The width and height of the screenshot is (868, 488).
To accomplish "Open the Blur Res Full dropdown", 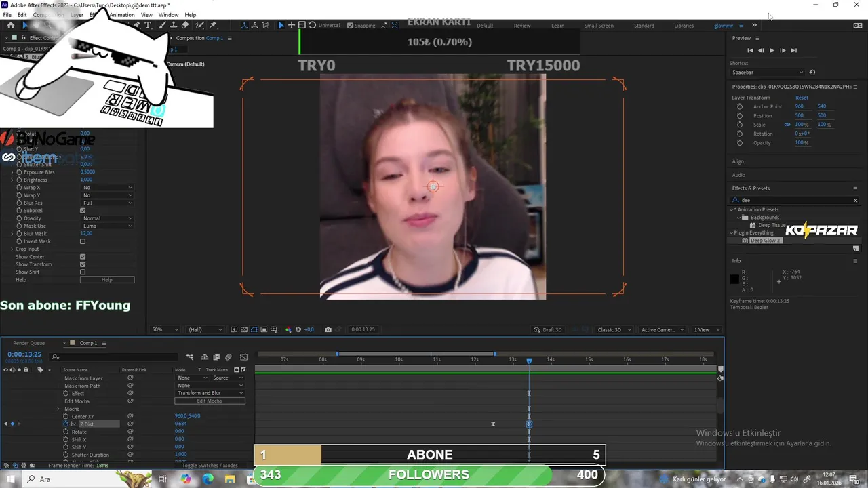I will pos(107,203).
